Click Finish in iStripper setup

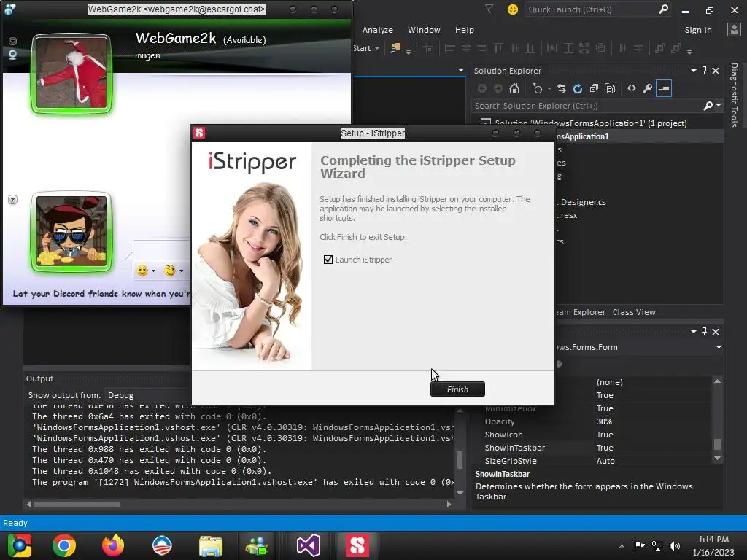tap(457, 389)
